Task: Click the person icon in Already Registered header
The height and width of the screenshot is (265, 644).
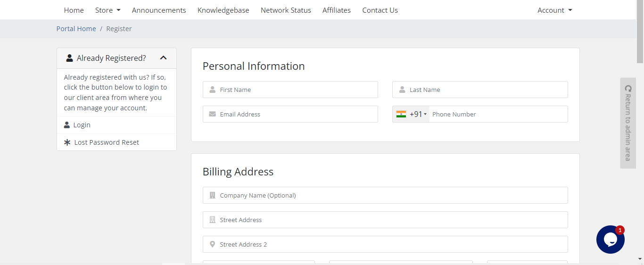Action: pos(70,58)
